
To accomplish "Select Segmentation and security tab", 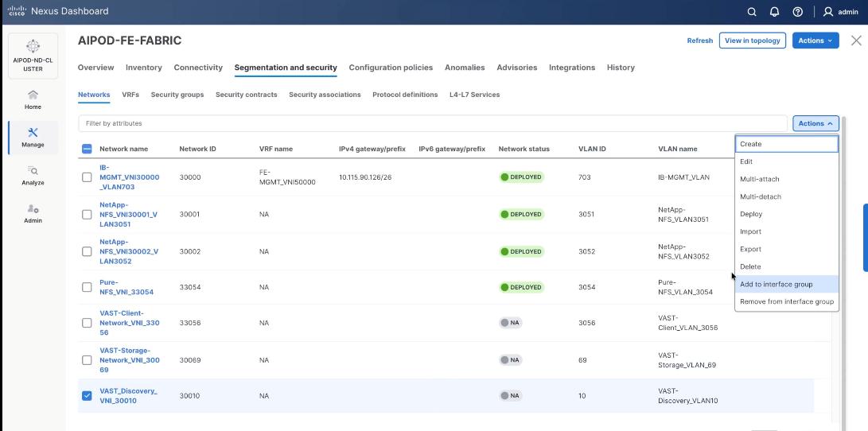I will [x=286, y=68].
